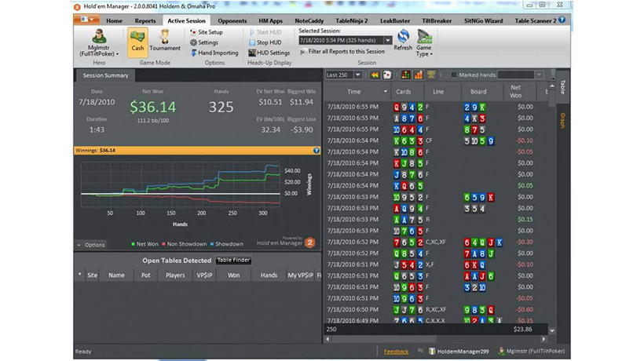The width and height of the screenshot is (644, 361).
Task: Select the hand row with net won $0.15
Action: (436, 220)
